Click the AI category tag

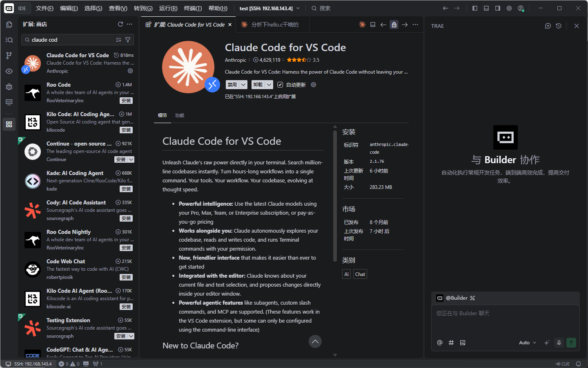click(x=346, y=274)
